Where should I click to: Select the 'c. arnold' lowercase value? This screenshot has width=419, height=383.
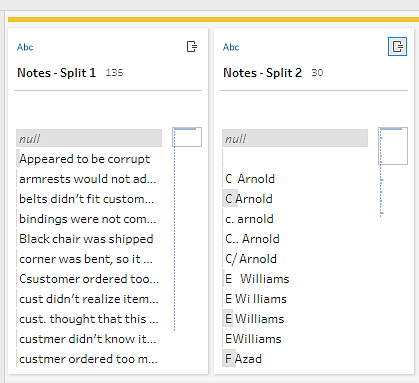click(295, 219)
